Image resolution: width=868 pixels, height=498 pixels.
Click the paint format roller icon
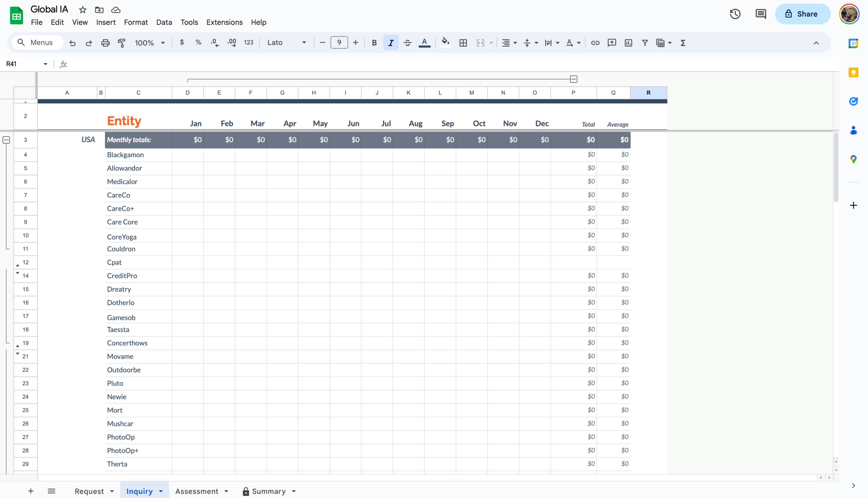pyautogui.click(x=121, y=43)
